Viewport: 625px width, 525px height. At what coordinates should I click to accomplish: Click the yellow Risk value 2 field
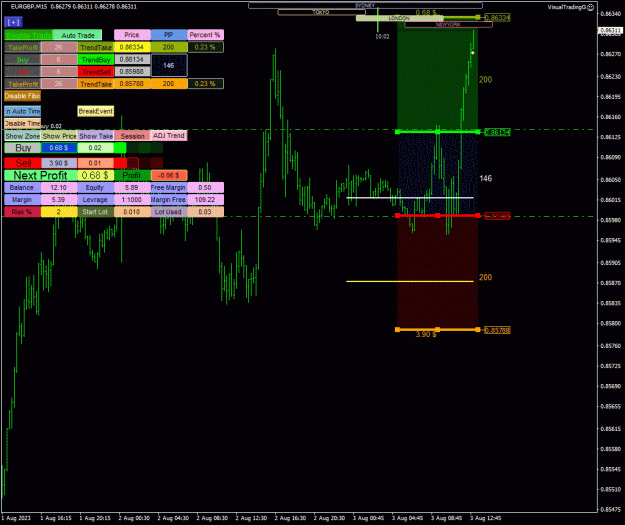[x=59, y=212]
